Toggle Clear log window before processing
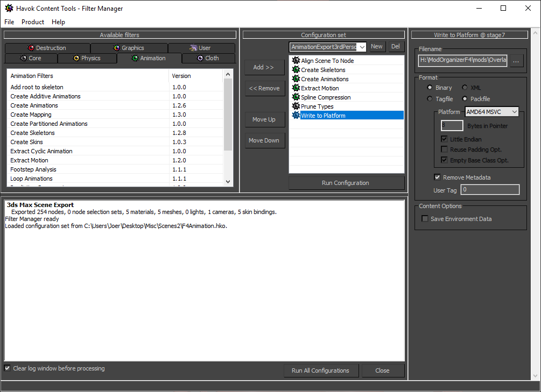This screenshot has width=541, height=392. (x=7, y=368)
